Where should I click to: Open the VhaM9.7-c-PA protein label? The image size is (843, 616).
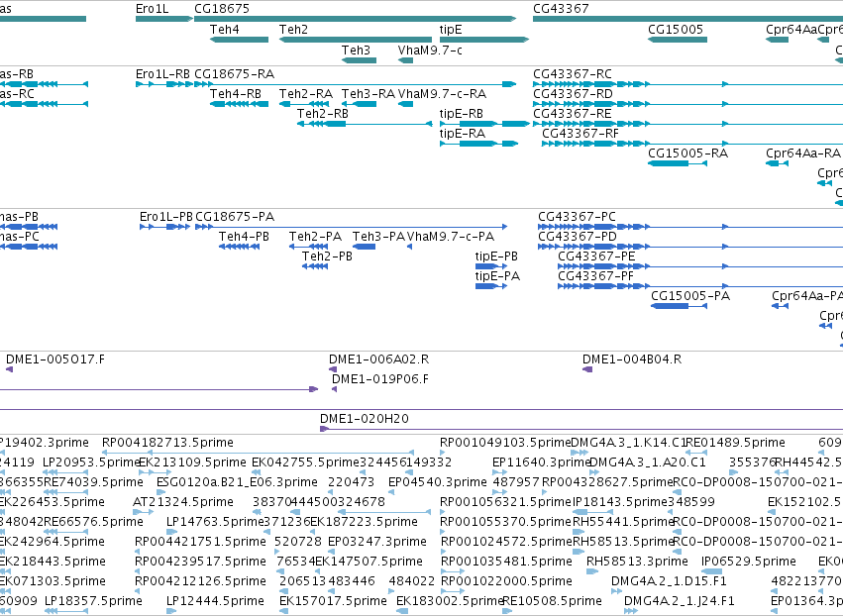pyautogui.click(x=451, y=237)
